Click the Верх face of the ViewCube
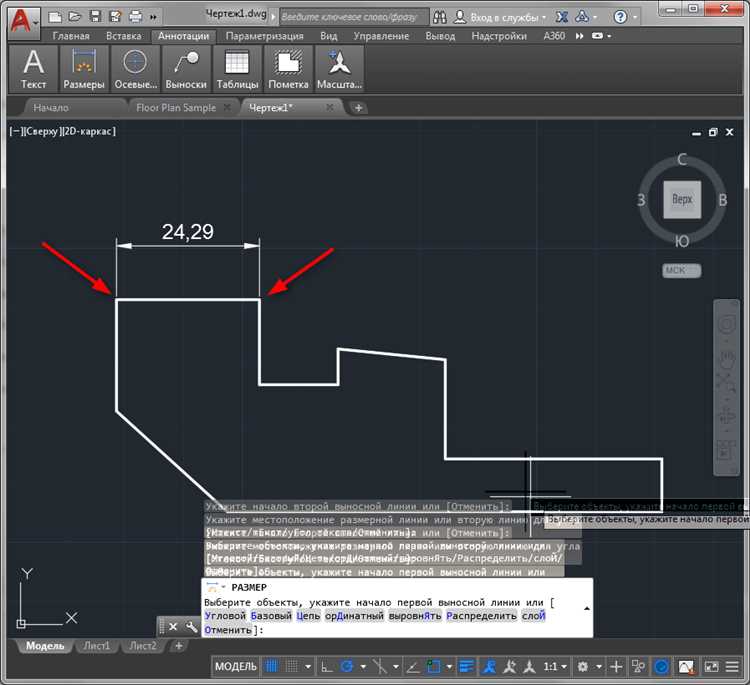750x685 pixels. [682, 199]
